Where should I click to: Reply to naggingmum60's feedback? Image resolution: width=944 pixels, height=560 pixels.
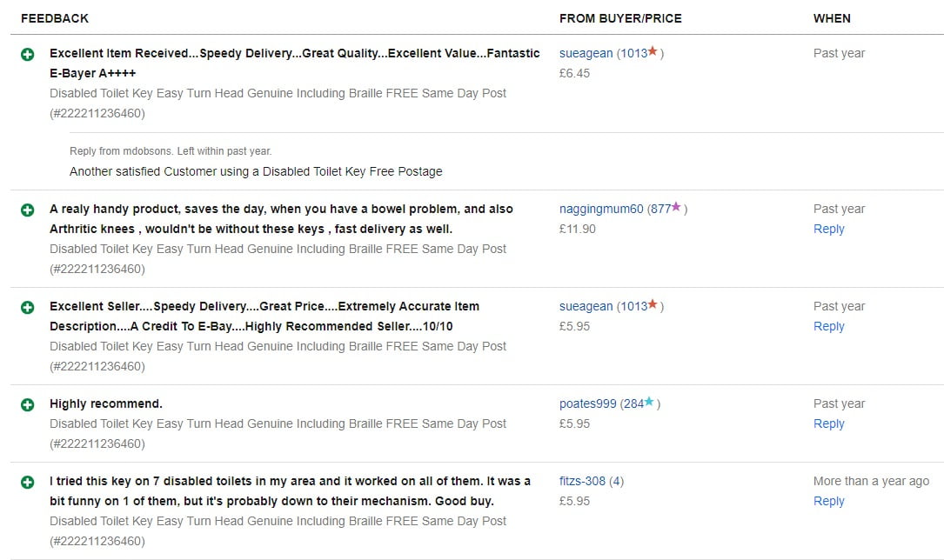click(828, 230)
